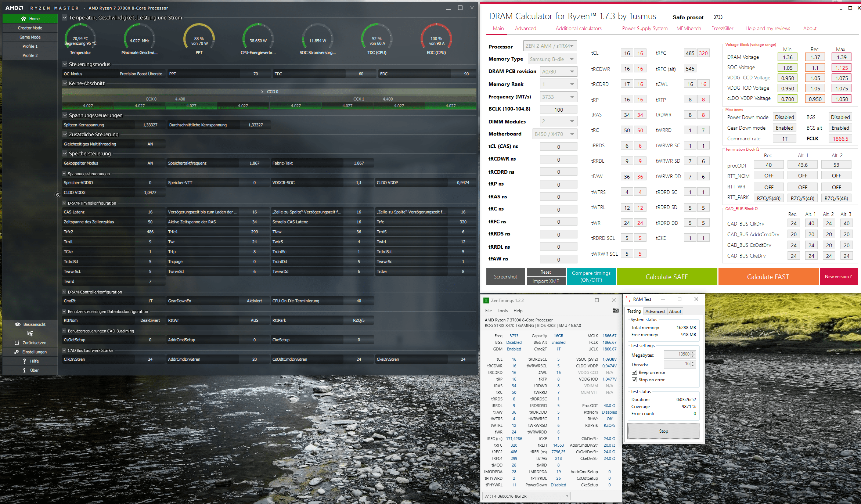
Task: Switch to RAM Test Advanced tab
Action: pos(655,312)
